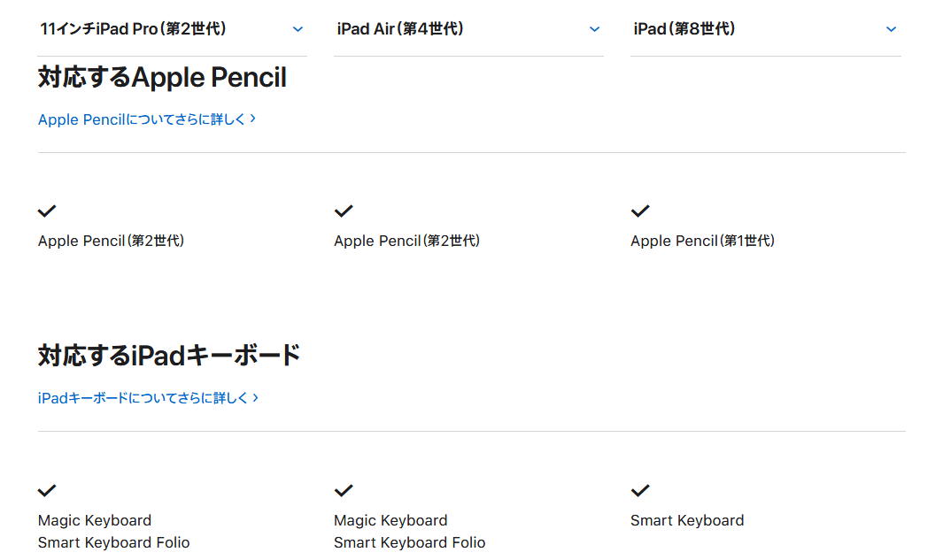Click Smart Keyboard text under iPad(第8世代)

click(687, 520)
